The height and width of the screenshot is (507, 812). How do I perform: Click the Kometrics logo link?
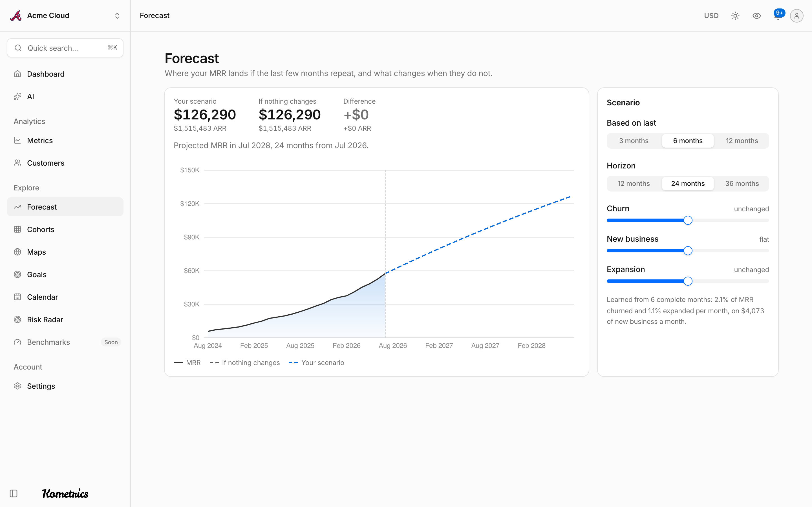pos(65,493)
